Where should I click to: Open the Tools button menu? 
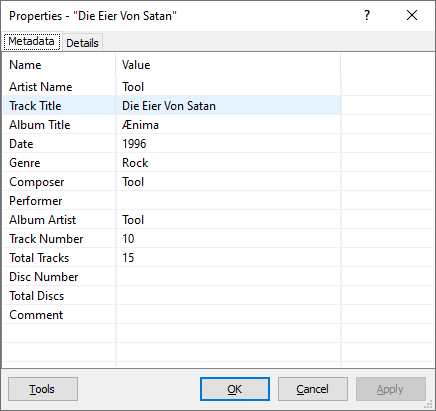tap(43, 389)
